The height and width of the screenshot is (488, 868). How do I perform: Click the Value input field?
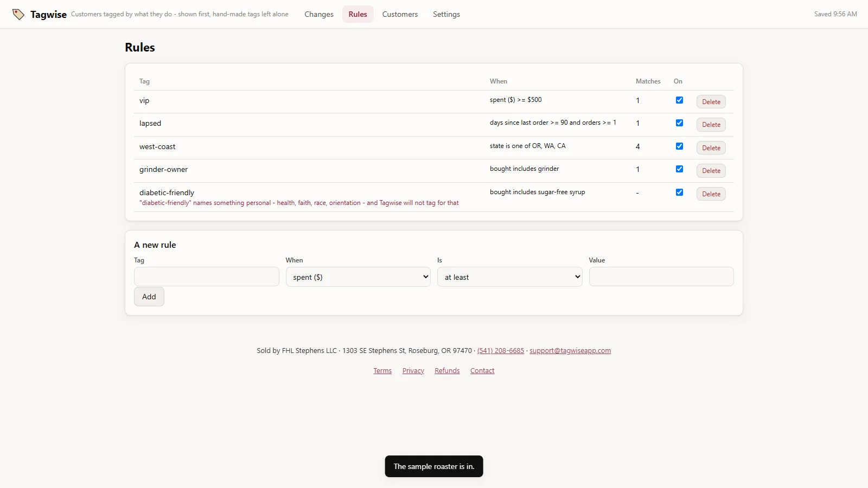click(x=661, y=277)
